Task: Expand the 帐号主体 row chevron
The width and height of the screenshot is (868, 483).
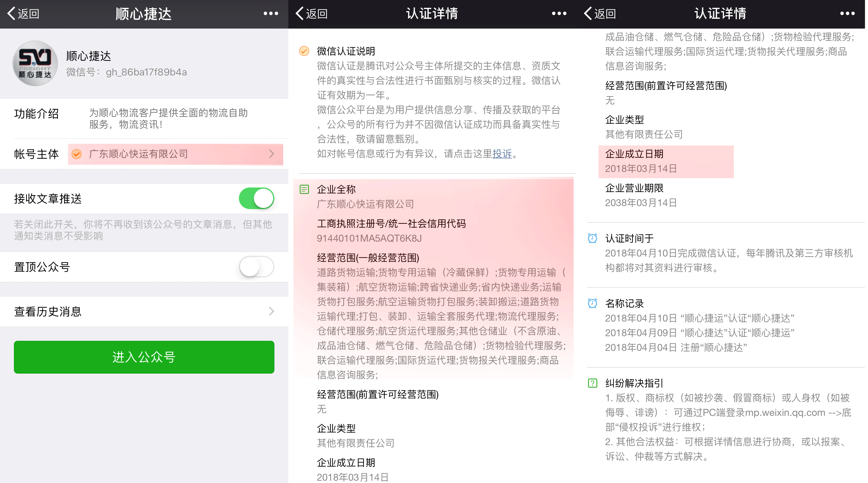Action: tap(272, 154)
